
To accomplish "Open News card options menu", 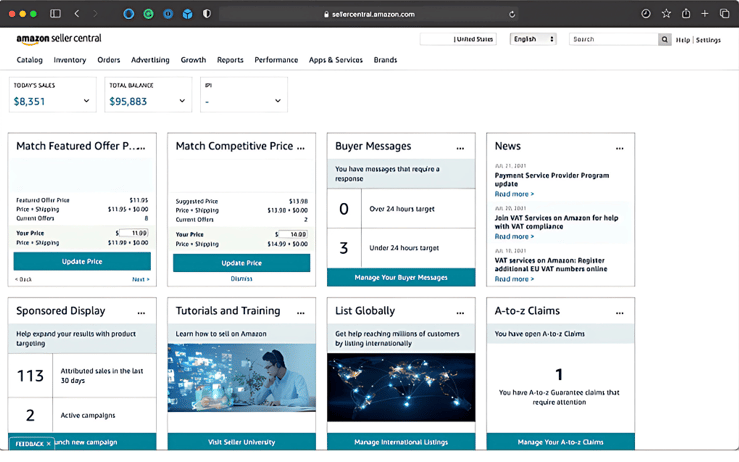I will pyautogui.click(x=620, y=148).
